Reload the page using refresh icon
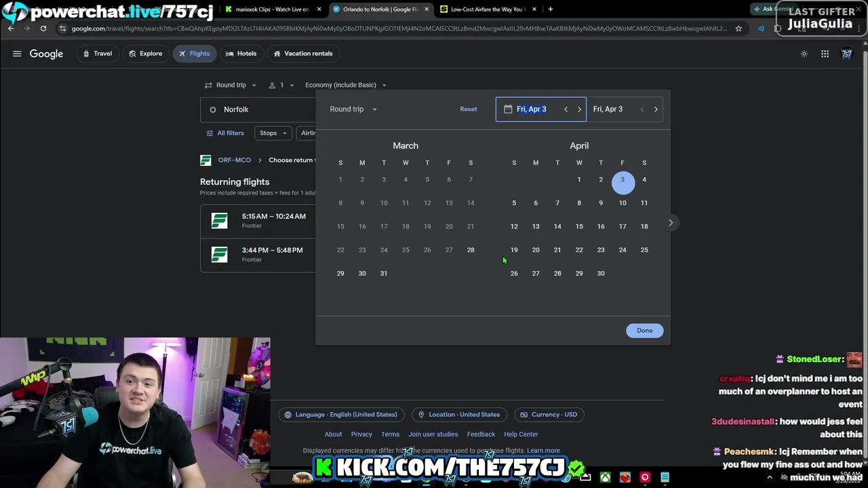Viewport: 868px width, 488px height. tap(43, 28)
